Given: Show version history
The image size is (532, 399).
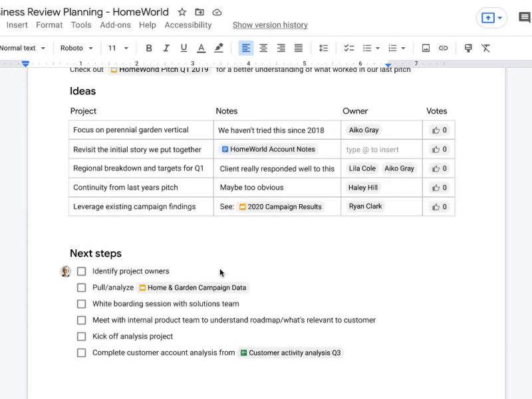Looking at the screenshot, I should [270, 25].
